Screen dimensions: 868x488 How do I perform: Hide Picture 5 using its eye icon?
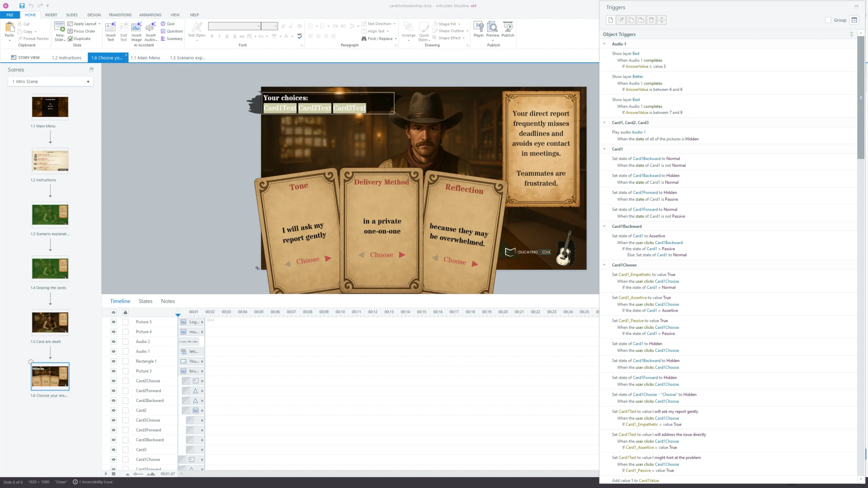(x=114, y=322)
